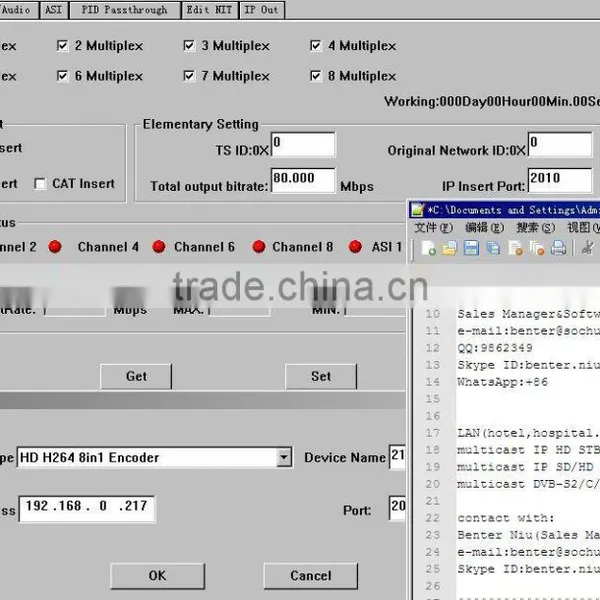Click line 25 text Skype ID:benter.niu
Viewport: 600px width, 600px height.
pos(528,569)
